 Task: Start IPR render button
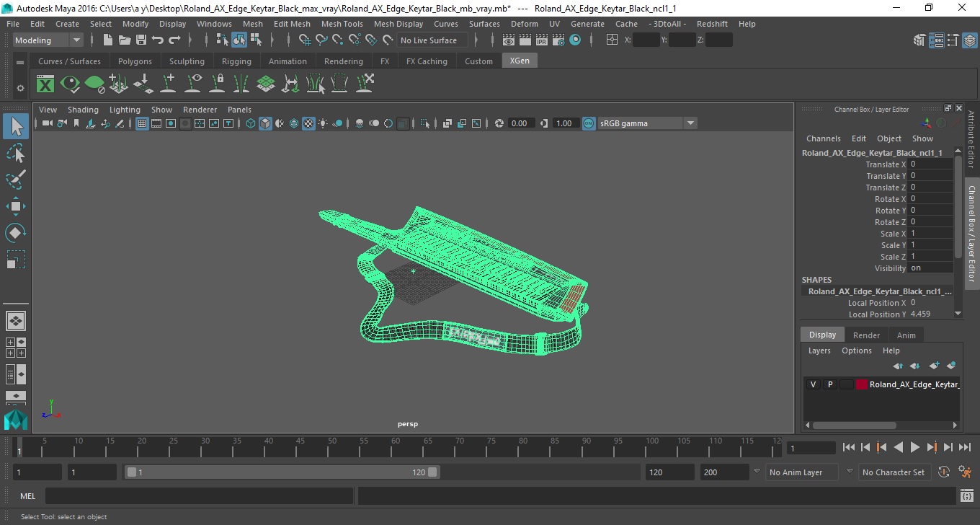click(x=542, y=40)
